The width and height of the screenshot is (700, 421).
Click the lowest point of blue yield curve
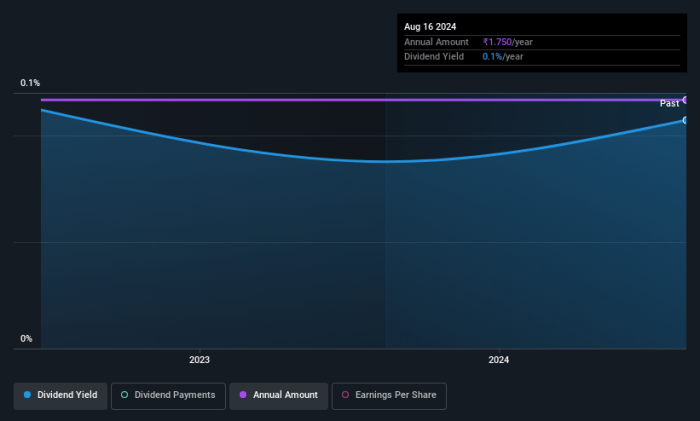[385, 161]
